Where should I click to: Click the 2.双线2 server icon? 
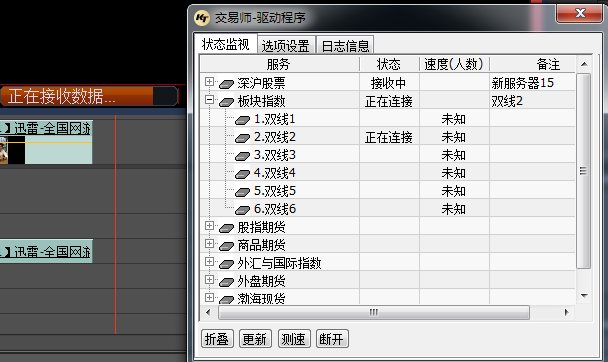242,138
